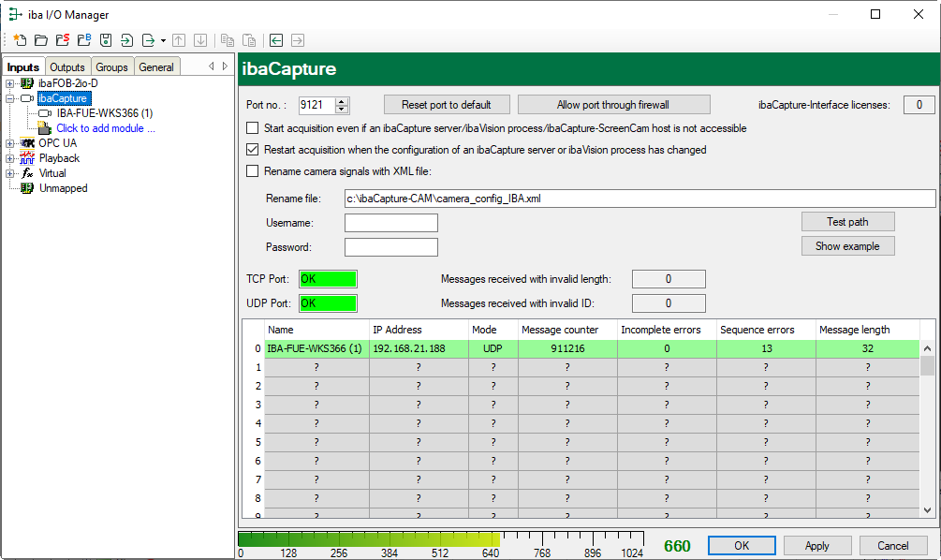
Task: Open the Groups tab
Action: (x=111, y=67)
